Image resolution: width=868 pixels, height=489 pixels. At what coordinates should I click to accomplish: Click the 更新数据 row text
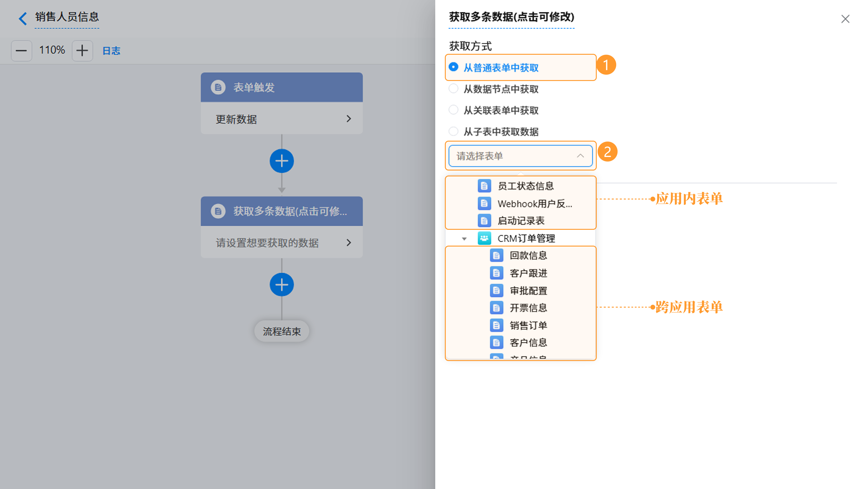(236, 119)
